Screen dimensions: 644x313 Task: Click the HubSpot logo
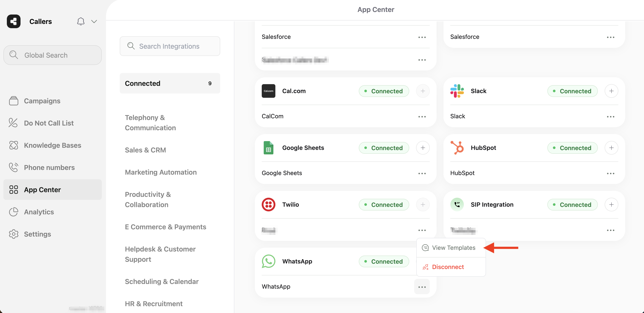(457, 148)
